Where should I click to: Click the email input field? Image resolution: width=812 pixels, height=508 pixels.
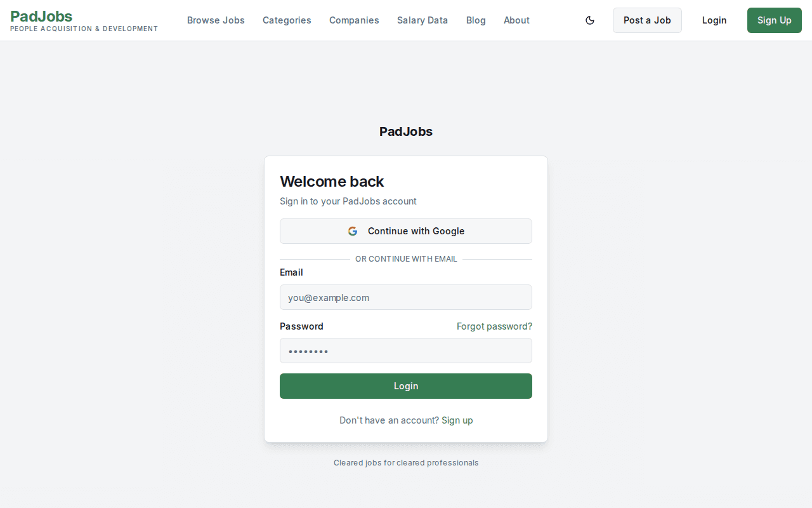pos(406,297)
